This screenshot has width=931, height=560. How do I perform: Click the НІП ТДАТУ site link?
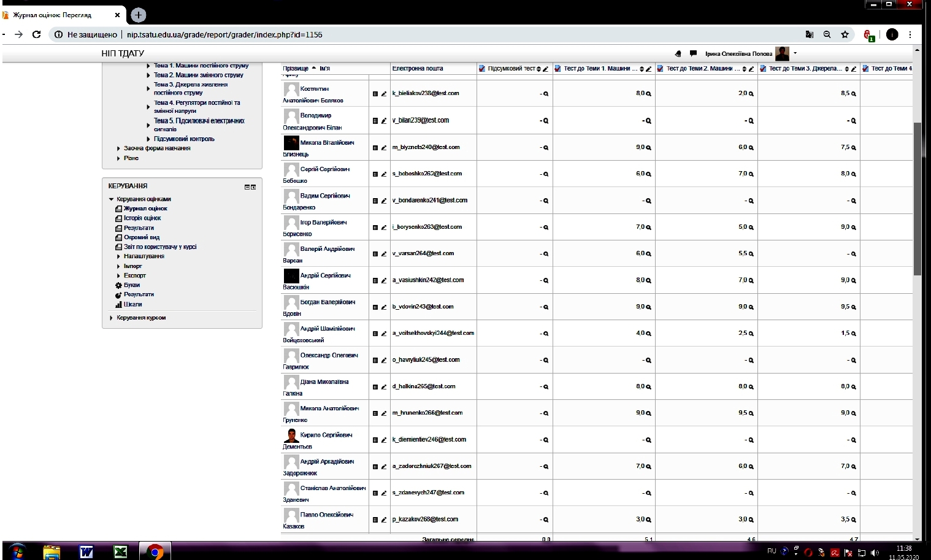pos(123,53)
